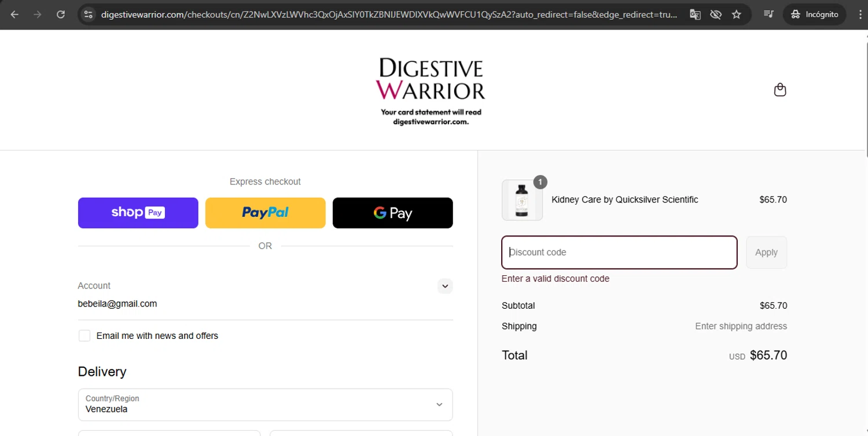Click the third-party cookies blocked eye icon

[x=716, y=14]
